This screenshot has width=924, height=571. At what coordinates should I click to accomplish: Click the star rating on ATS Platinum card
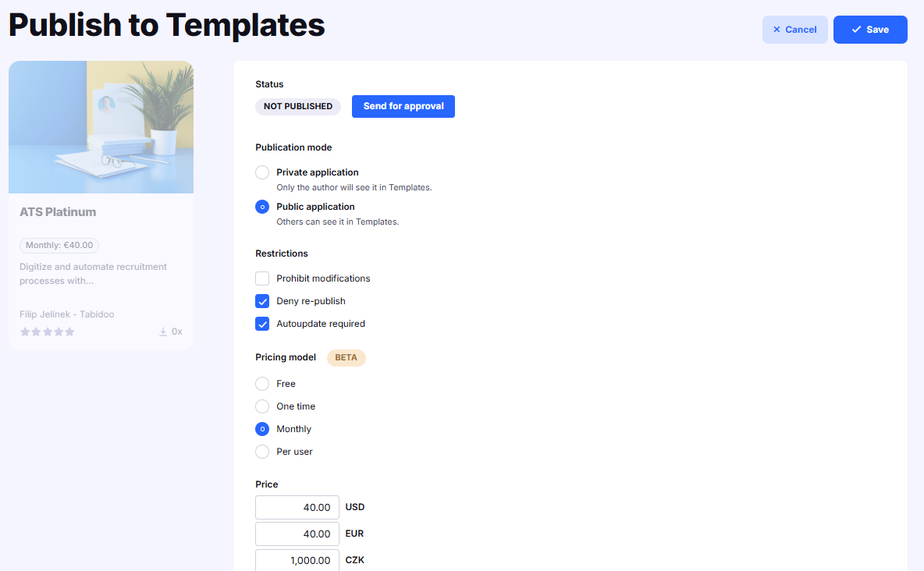(47, 332)
